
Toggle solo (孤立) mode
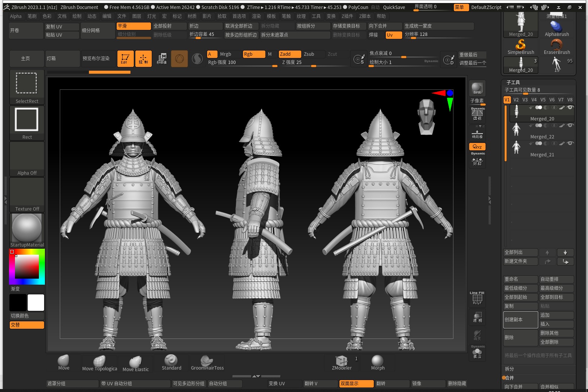[477, 352]
